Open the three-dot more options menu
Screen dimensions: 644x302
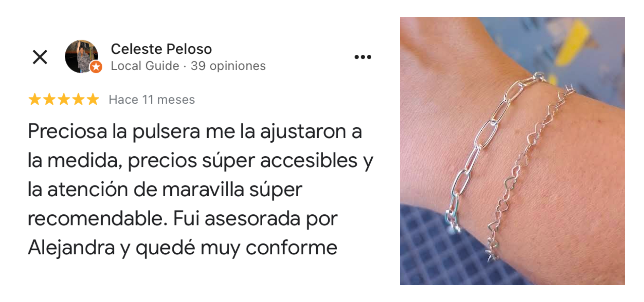363,57
